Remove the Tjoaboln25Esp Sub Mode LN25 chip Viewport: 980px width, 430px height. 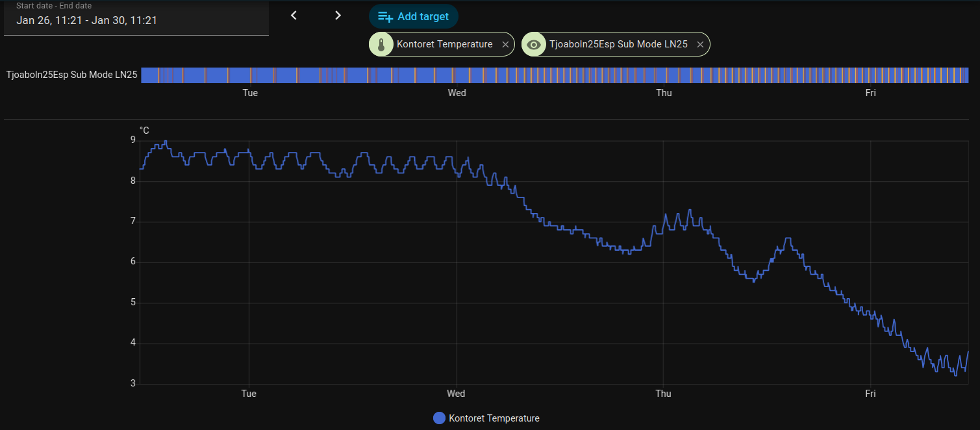pyautogui.click(x=700, y=45)
